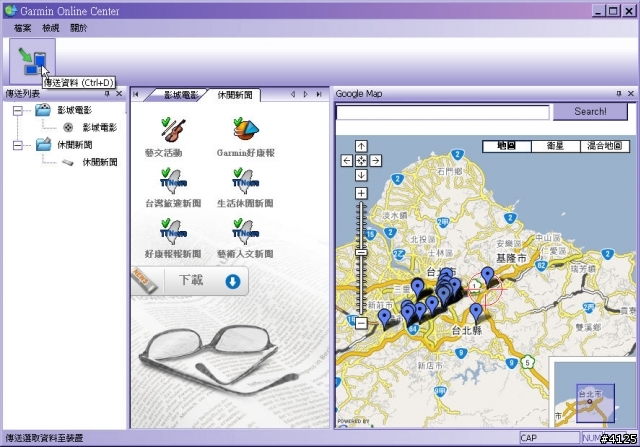Screen dimensions: 640x447
Task: Toggle the 好康報報新聞 news icon
Action: (173, 231)
